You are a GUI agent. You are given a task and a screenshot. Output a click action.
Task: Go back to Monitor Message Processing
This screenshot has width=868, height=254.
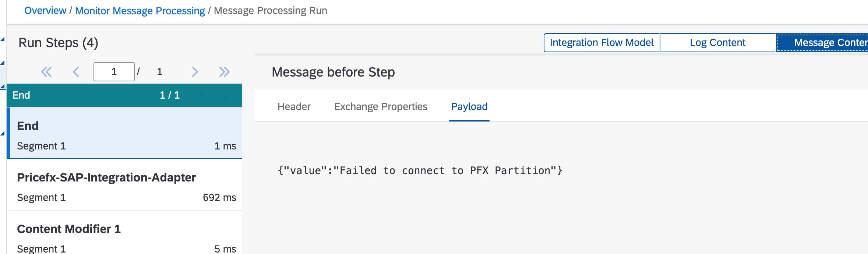point(140,11)
